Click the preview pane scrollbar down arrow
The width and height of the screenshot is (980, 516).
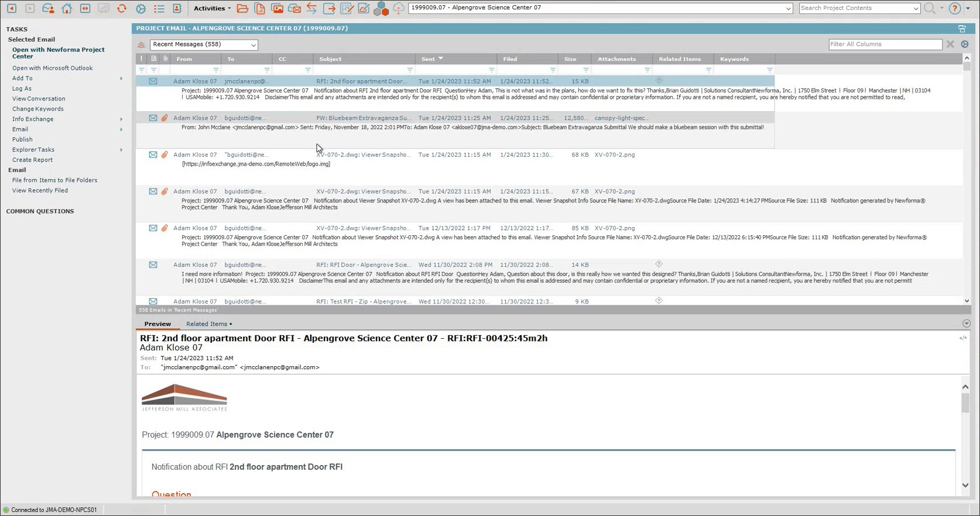click(965, 485)
